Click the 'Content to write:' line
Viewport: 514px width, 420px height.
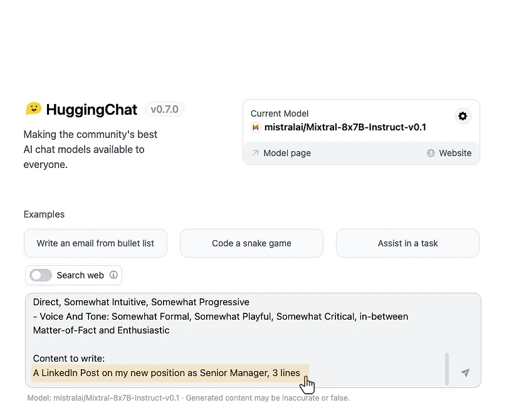click(69, 359)
